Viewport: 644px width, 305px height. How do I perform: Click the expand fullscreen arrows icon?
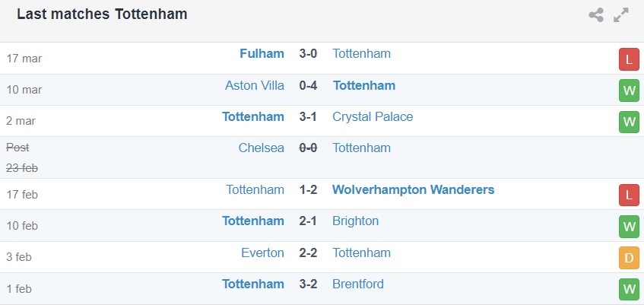tap(621, 14)
